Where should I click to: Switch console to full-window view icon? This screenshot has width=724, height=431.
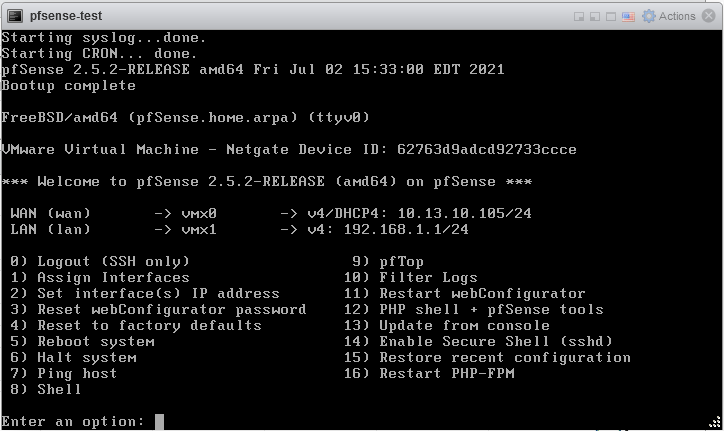(x=610, y=17)
